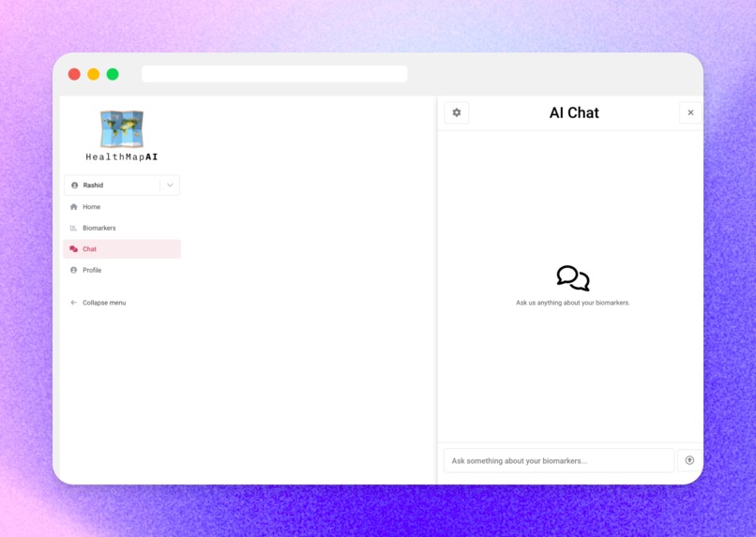The height and width of the screenshot is (537, 756).
Task: Click the Biomarkers chart icon
Action: [74, 228]
